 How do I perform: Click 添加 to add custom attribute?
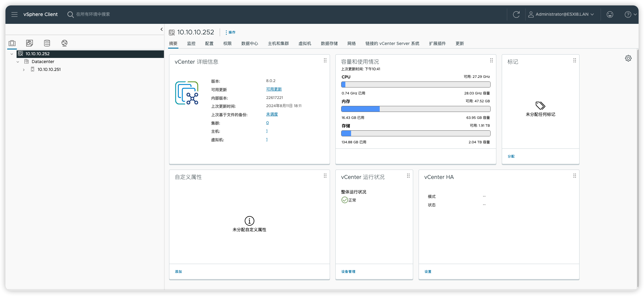178,272
